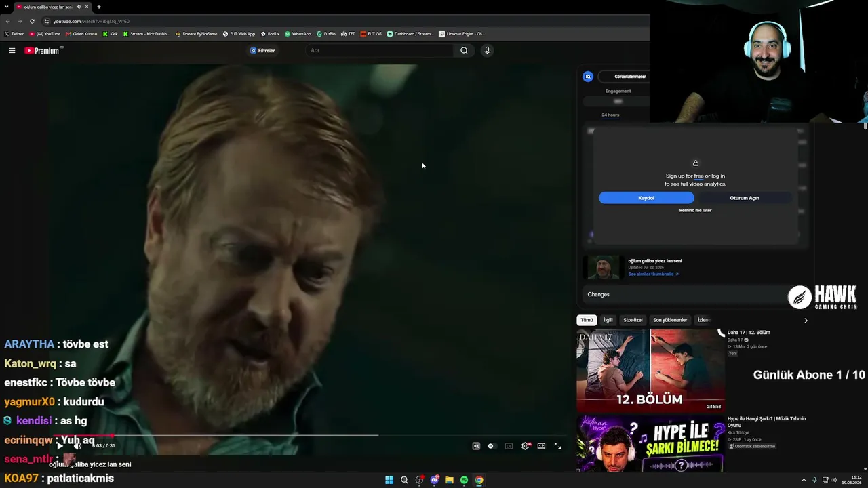The height and width of the screenshot is (488, 868).
Task: Open the FutBin bookmark
Action: pos(326,34)
